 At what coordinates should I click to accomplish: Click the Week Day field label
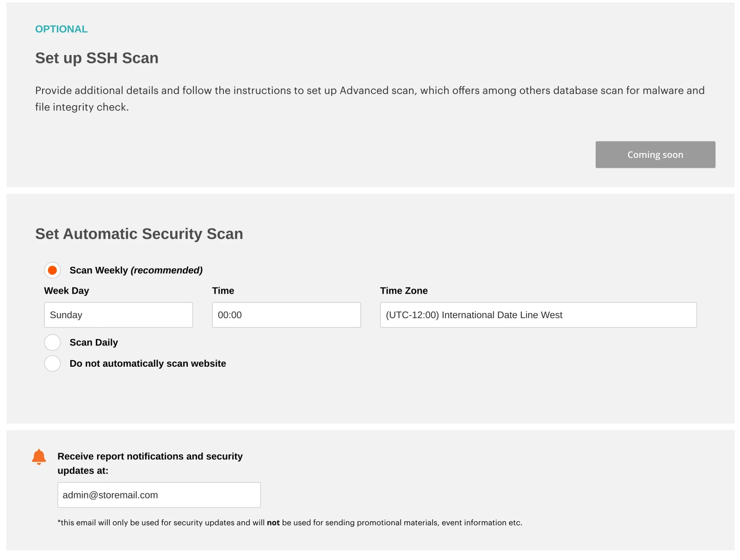coord(67,291)
